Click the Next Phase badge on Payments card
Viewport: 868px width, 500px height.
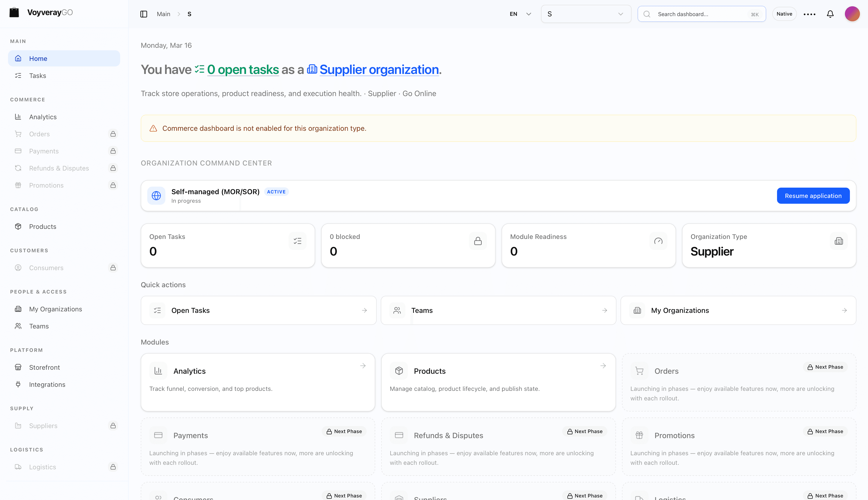[344, 431]
